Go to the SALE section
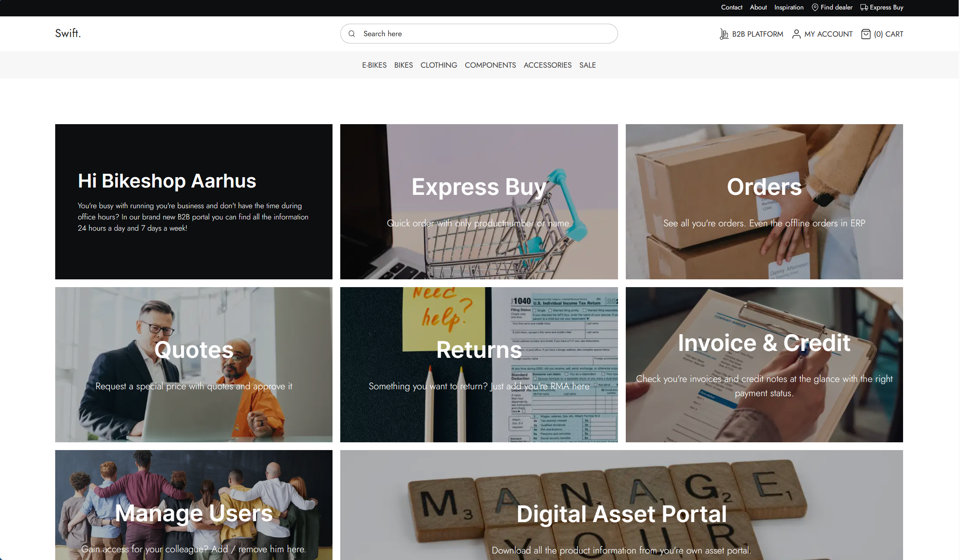960x560 pixels. coord(587,65)
